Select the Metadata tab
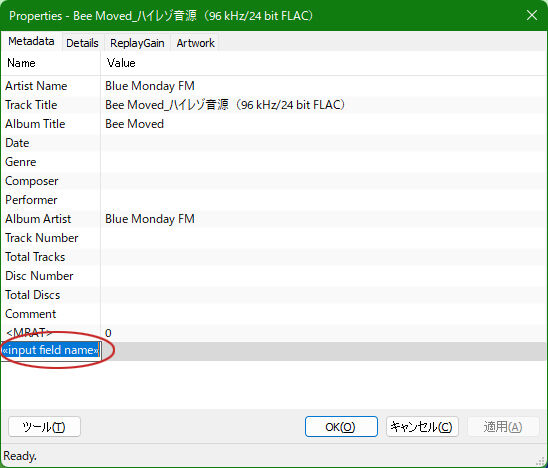 coord(31,42)
